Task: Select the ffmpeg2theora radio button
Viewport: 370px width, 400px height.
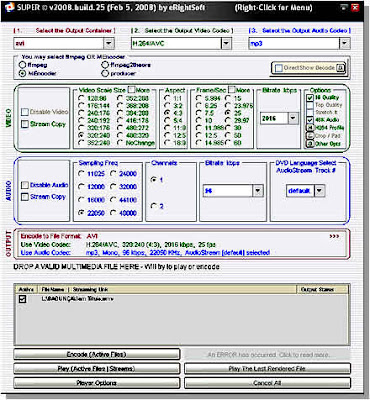Action: (x=105, y=65)
